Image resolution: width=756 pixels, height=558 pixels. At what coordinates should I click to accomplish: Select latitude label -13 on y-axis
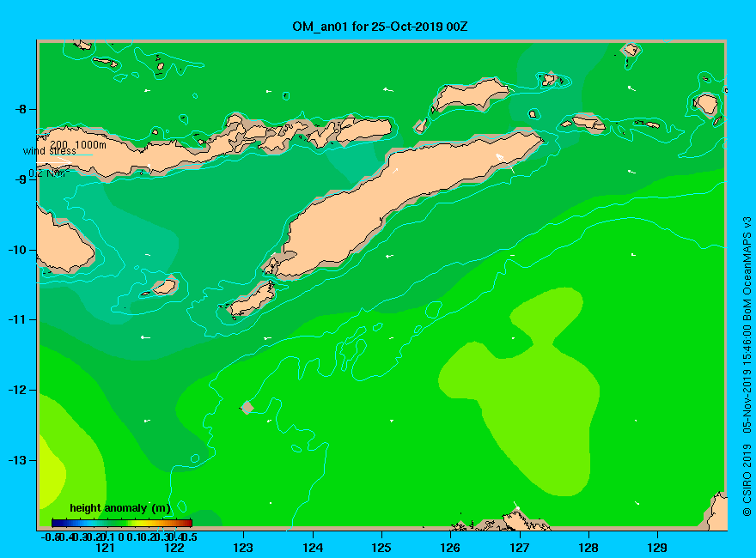pyautogui.click(x=17, y=459)
